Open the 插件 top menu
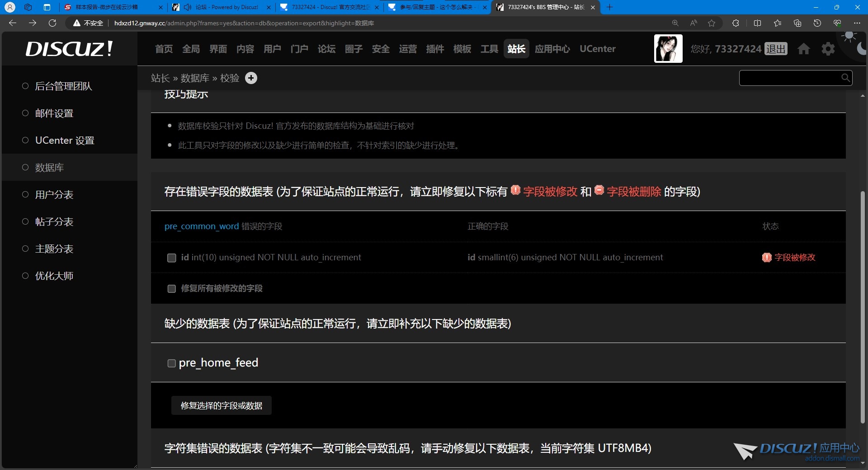Image resolution: width=868 pixels, height=470 pixels. click(x=435, y=49)
